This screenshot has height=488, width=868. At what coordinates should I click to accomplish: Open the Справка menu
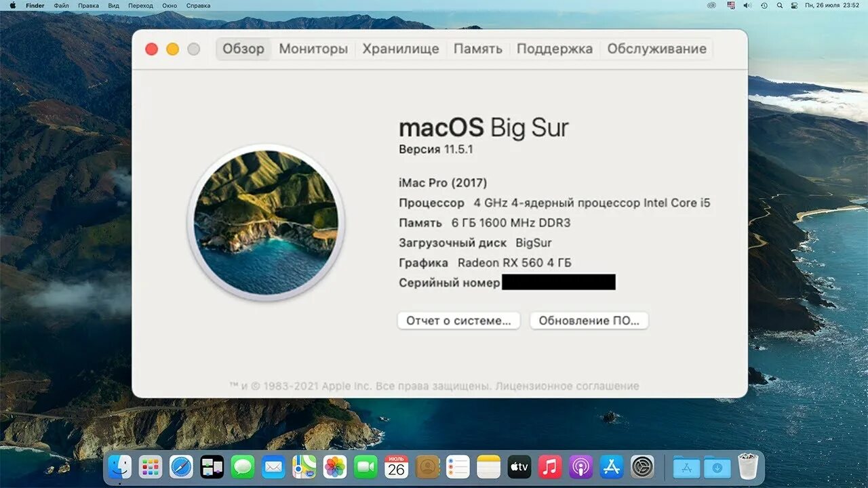198,5
